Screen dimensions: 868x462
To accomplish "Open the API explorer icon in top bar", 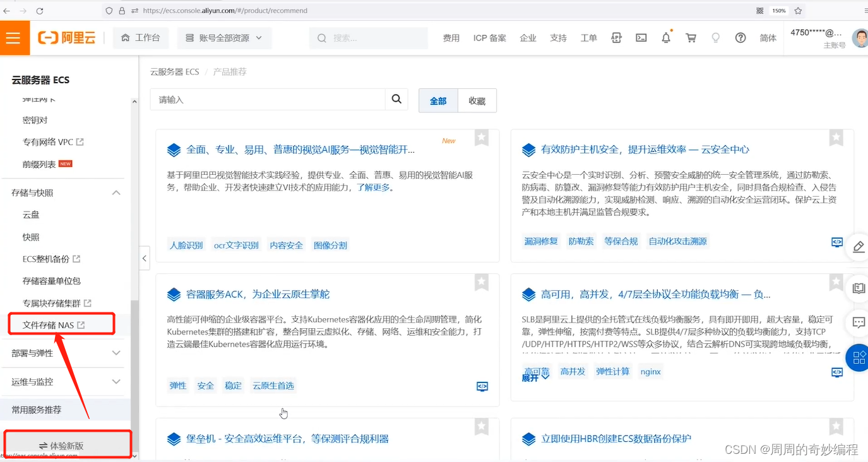I will coord(617,38).
